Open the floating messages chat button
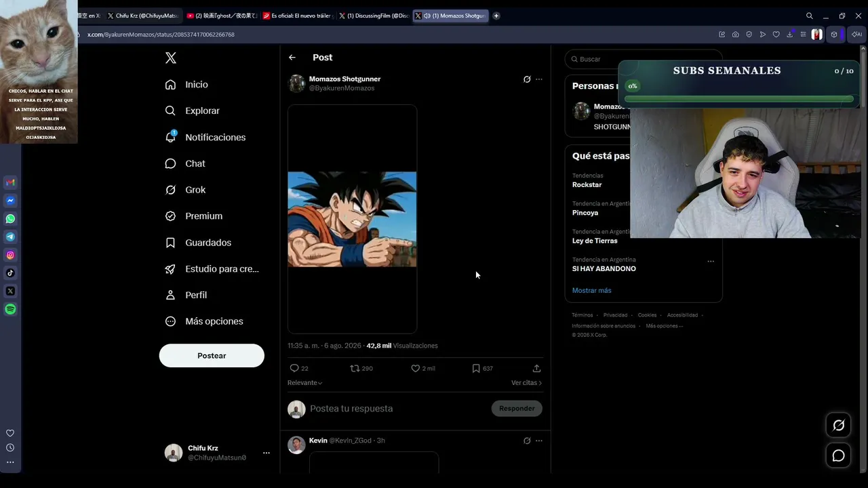868x488 pixels. click(x=839, y=455)
